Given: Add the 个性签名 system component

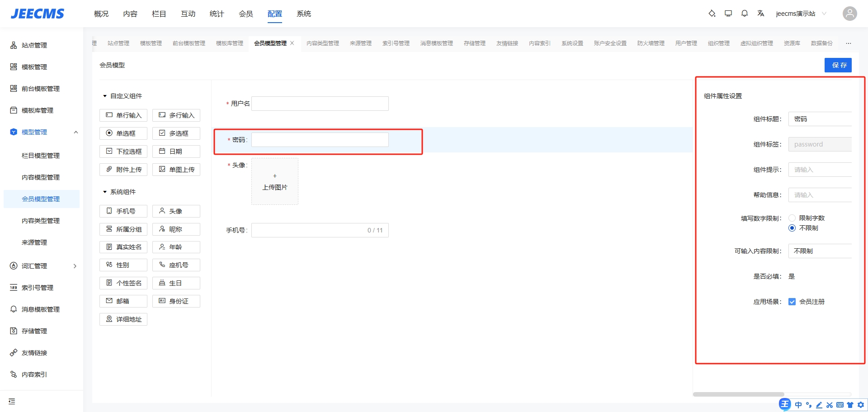Looking at the screenshot, I should [x=123, y=283].
